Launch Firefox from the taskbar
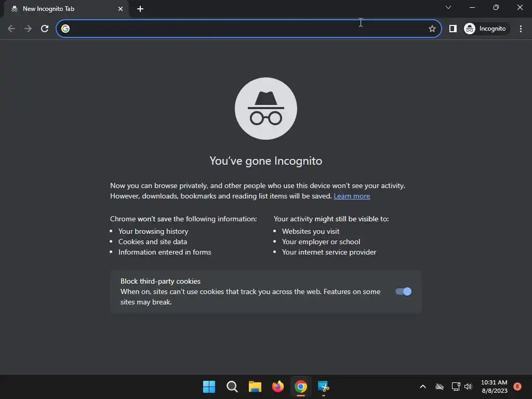Viewport: 532px width, 399px height. click(x=278, y=387)
